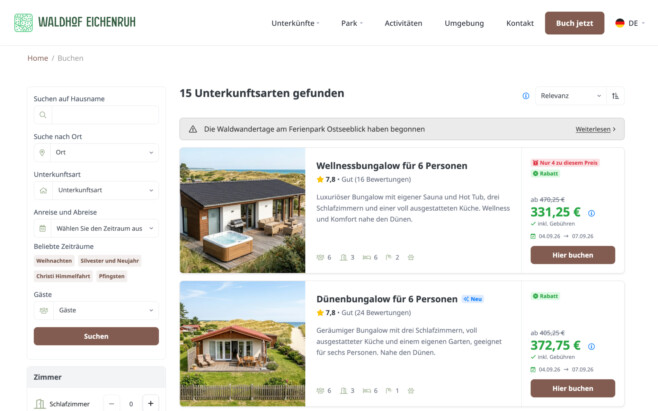Viewport: 658px width, 411px height.
Task: Click the Home breadcrumb link
Action: 38,58
